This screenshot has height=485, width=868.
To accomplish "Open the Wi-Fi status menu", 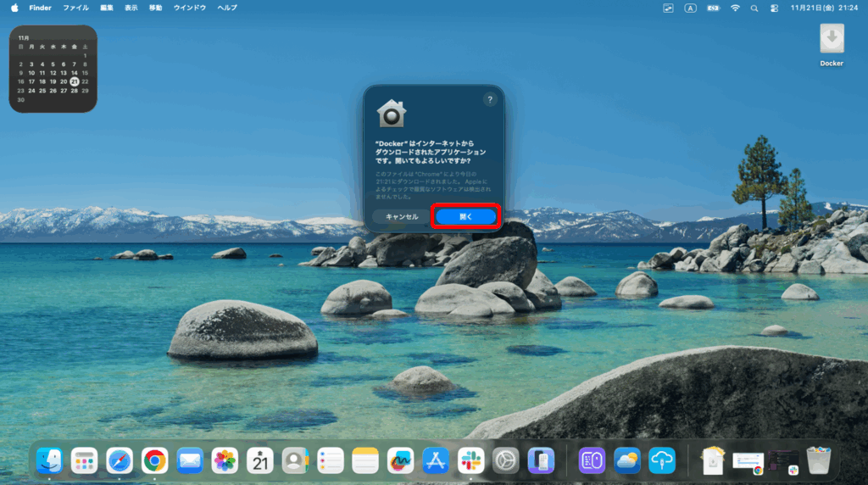I will [x=735, y=8].
